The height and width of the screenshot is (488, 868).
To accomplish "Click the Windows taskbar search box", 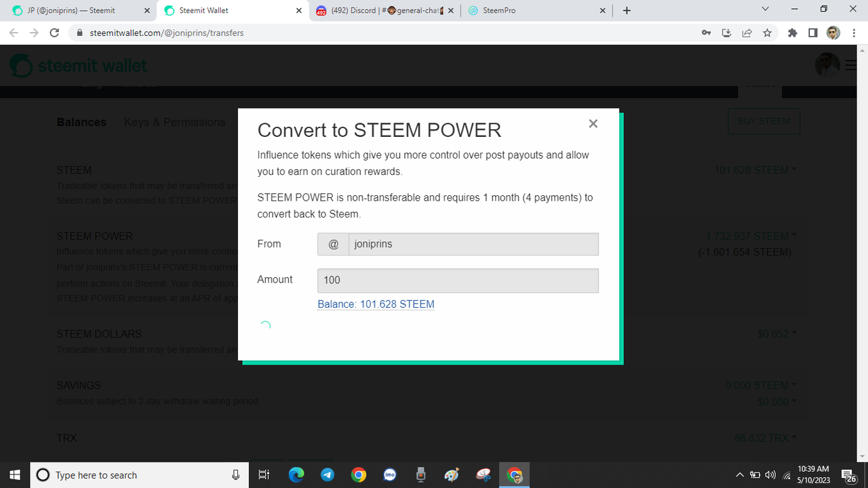I will coord(140,475).
